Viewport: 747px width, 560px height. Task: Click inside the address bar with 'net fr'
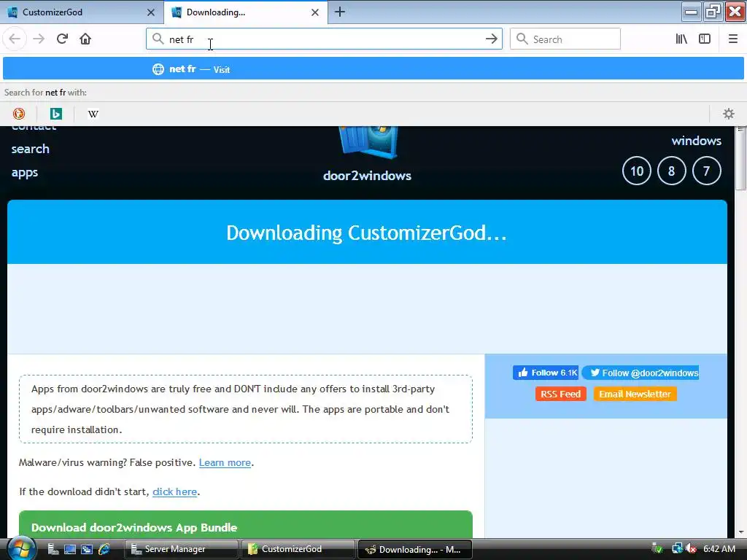coord(324,39)
